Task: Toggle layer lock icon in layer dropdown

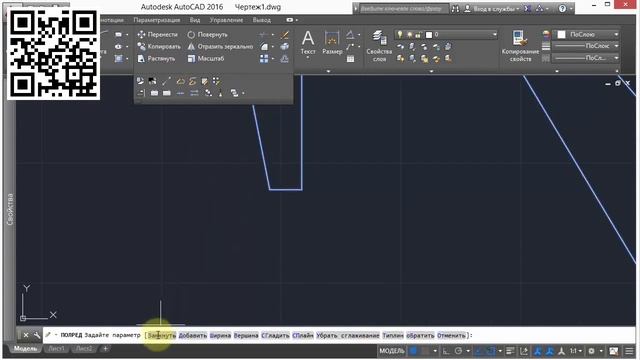Action: pyautogui.click(x=418, y=35)
